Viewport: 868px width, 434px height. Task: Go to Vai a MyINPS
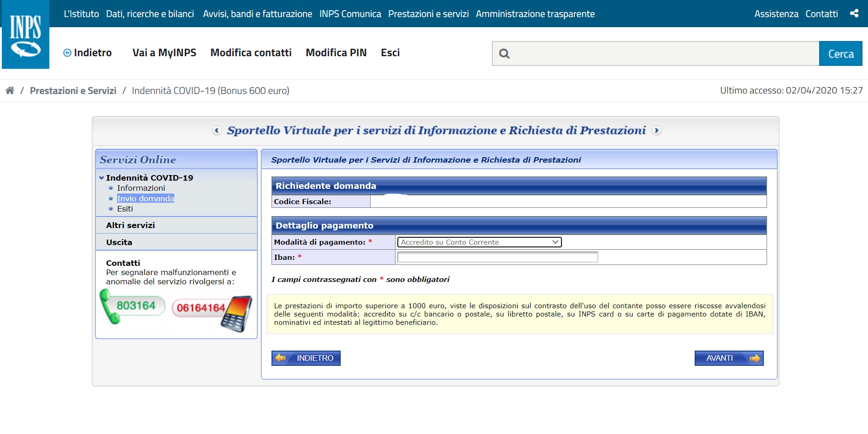pos(165,53)
